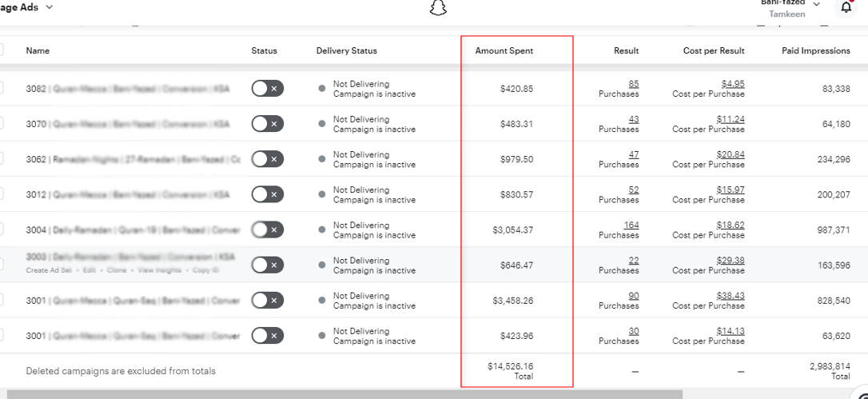Click Clone under campaign 3003
The width and height of the screenshot is (868, 399).
point(117,270)
